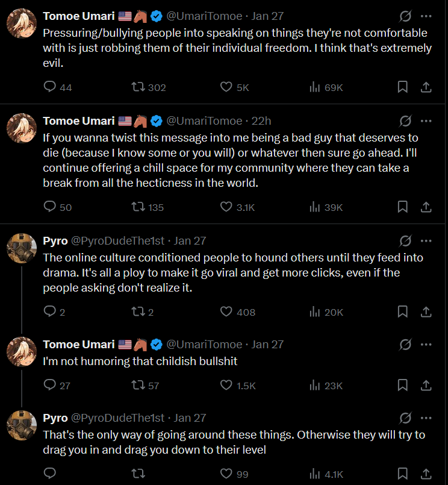Share Pyro's last tweet with 99 likes

[x=426, y=474]
